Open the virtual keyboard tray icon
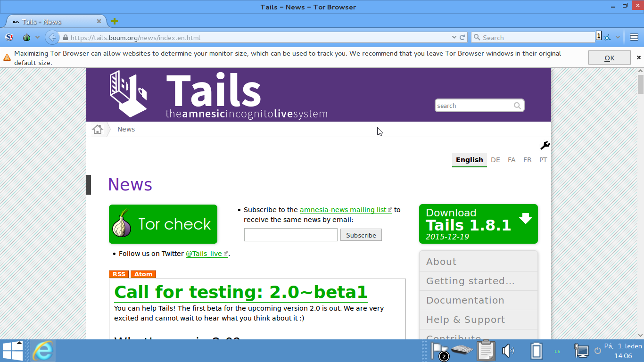Image resolution: width=644 pixels, height=362 pixels. (x=462, y=350)
